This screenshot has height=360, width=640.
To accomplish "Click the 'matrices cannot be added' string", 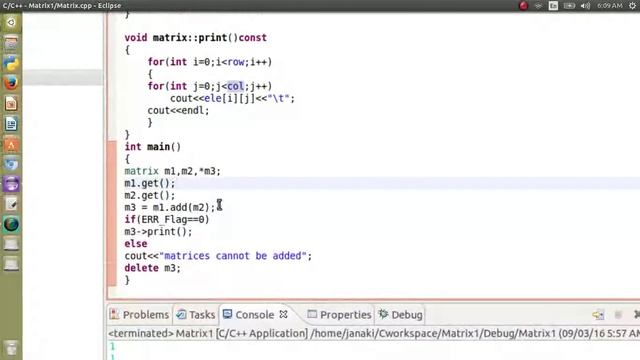I will pos(233,256).
